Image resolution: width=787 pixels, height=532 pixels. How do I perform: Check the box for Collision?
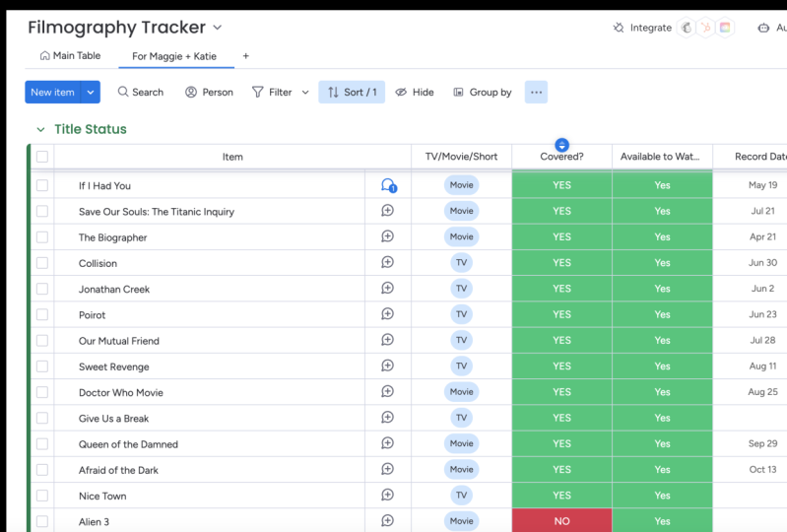click(x=42, y=263)
